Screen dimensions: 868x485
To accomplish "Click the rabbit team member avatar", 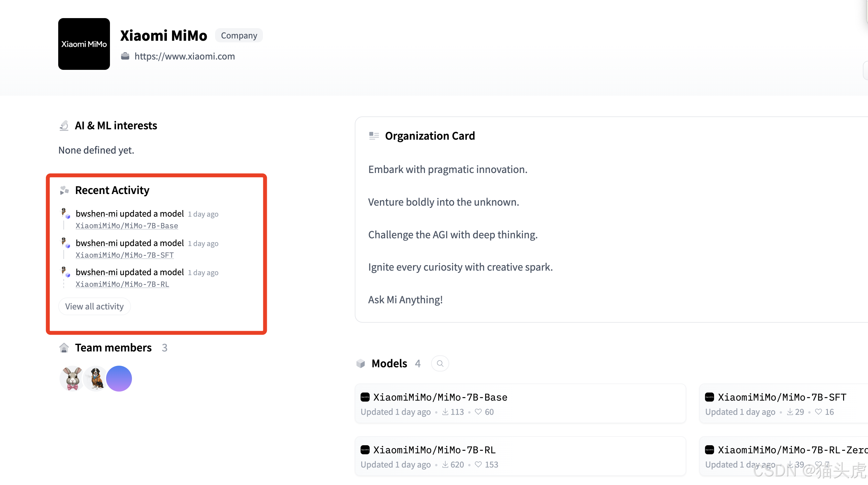I will point(72,378).
